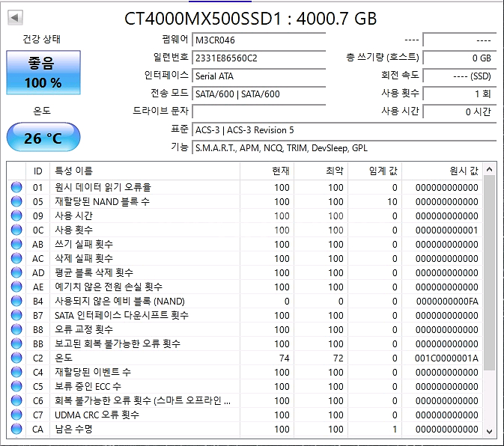Select the attribute name 삭제 실패 횟수
The width and height of the screenshot is (504, 446).
[84, 258]
